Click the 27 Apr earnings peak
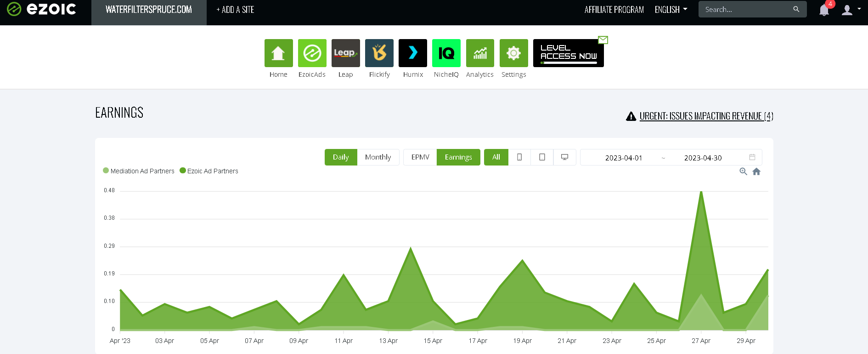This screenshot has width=868, height=354. click(x=701, y=192)
